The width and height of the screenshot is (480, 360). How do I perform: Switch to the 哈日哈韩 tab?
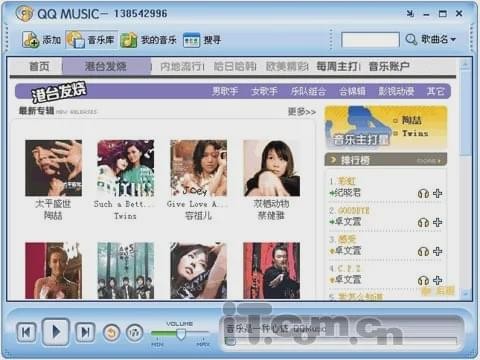[235, 67]
